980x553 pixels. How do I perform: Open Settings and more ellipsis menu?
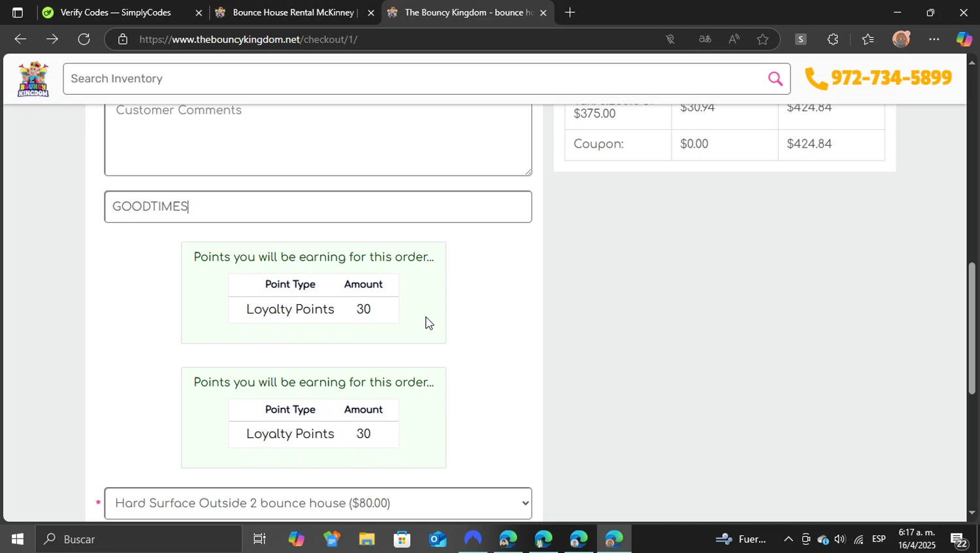(934, 39)
